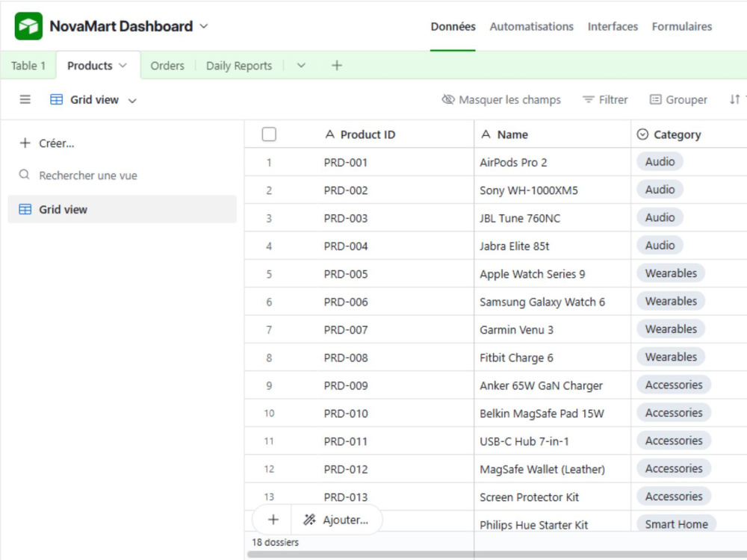
Task: Select Grid view in the sidebar list
Action: 122,210
